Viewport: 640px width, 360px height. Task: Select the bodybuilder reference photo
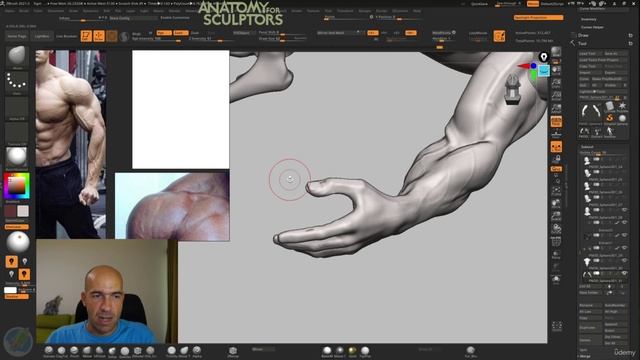71,144
